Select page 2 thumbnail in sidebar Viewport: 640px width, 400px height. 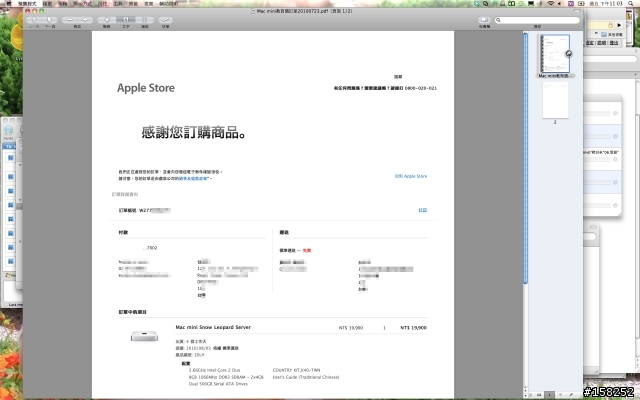555,100
